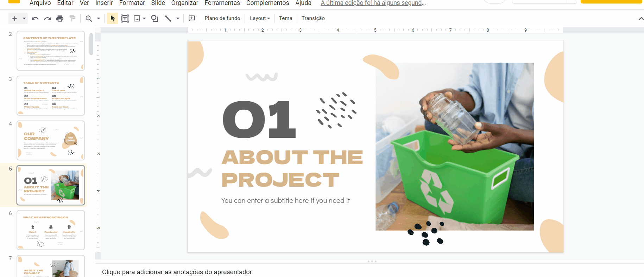Image resolution: width=644 pixels, height=277 pixels.
Task: Open the Ver menu
Action: pyautogui.click(x=84, y=3)
